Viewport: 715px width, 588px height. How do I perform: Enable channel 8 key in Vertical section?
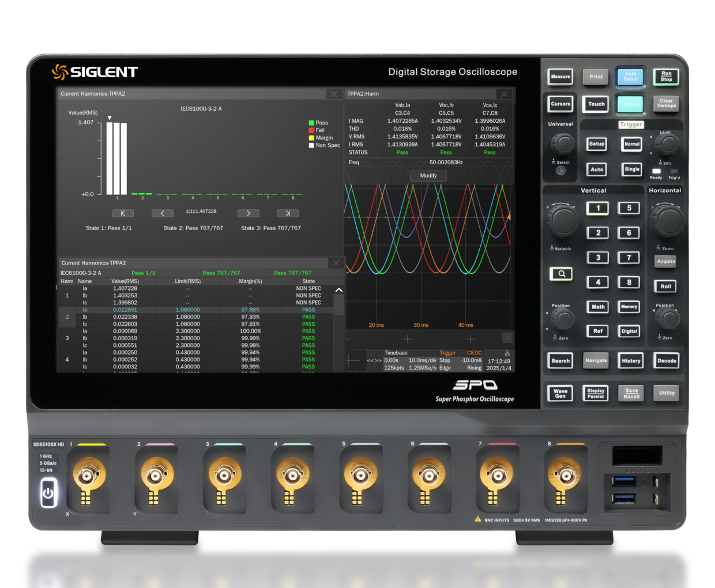click(x=629, y=282)
